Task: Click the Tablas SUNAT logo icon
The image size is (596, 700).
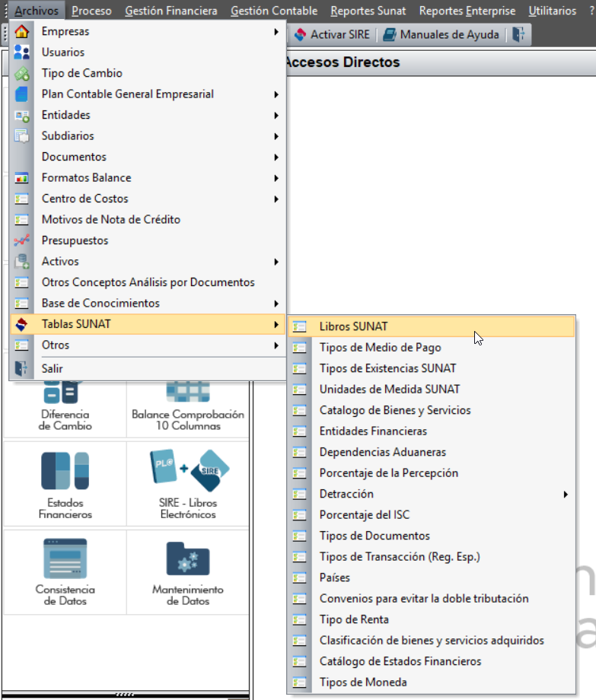Action: (21, 324)
